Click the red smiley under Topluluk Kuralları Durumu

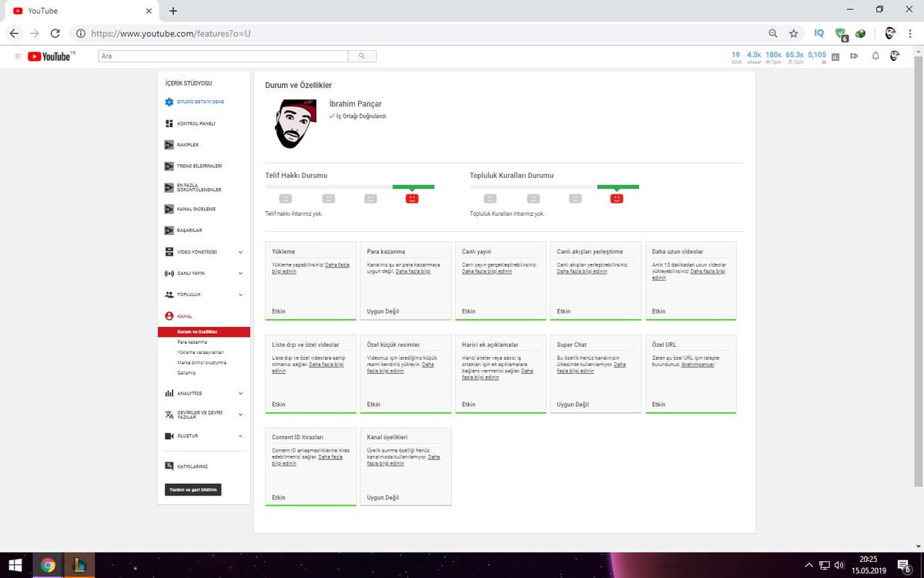616,199
